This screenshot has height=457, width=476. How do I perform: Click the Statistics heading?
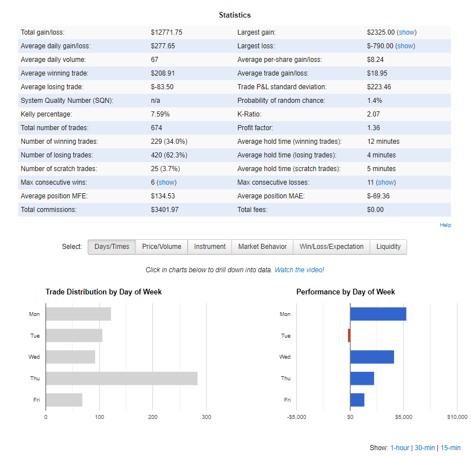pos(235,15)
